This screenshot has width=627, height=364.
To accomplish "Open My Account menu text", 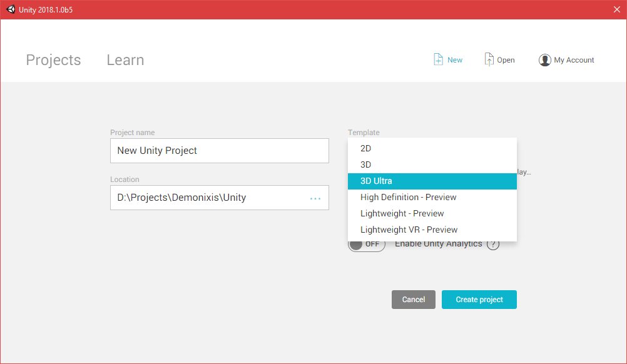I will click(574, 60).
